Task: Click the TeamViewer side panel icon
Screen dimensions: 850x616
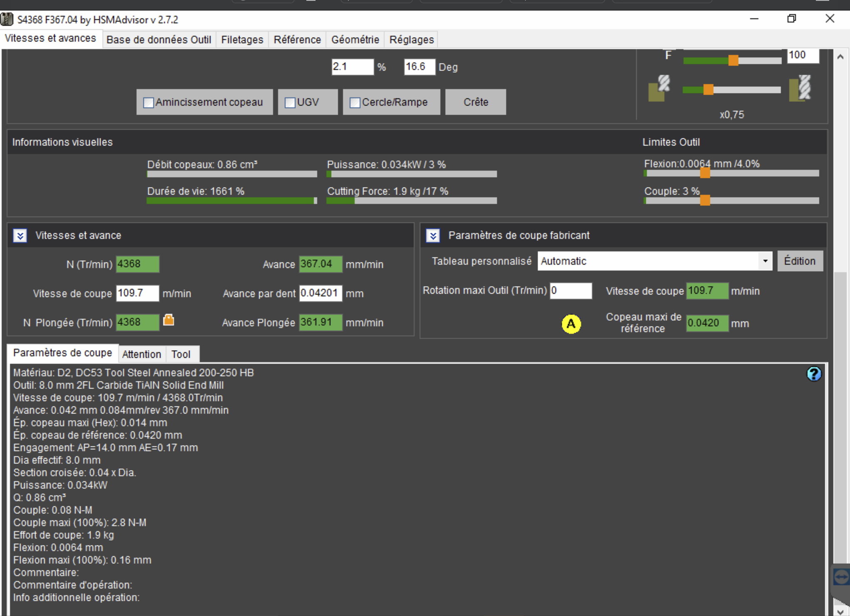Action: click(x=841, y=577)
